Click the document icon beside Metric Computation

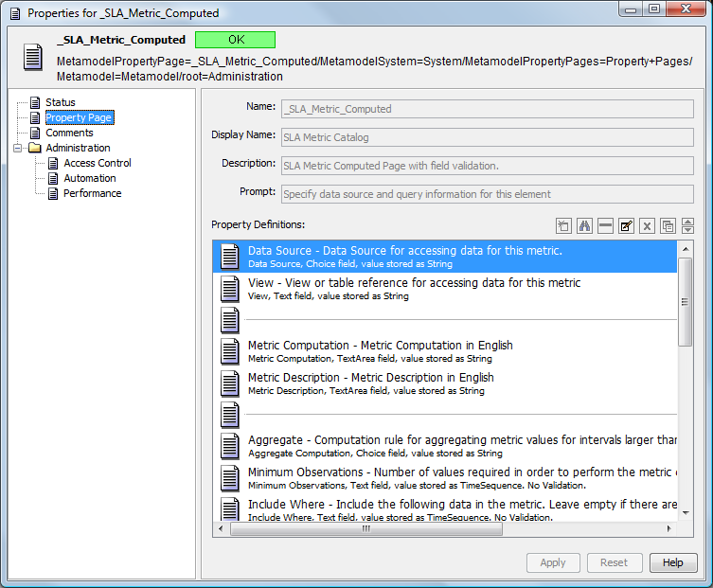point(230,351)
